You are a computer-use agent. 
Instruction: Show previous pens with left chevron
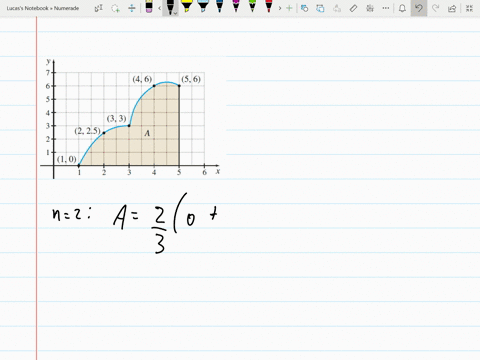pos(160,8)
